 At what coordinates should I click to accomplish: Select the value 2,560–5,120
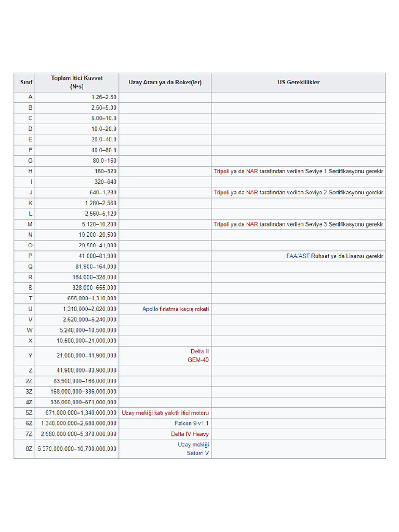(x=101, y=214)
